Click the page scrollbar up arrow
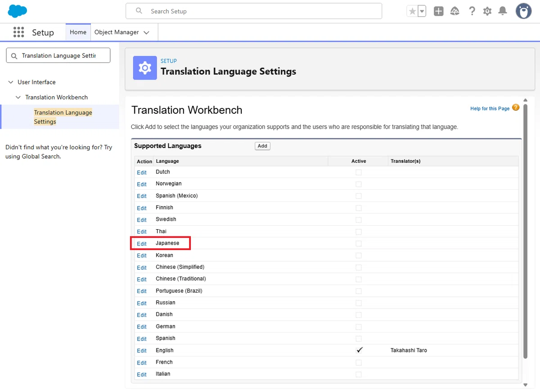 [x=525, y=100]
